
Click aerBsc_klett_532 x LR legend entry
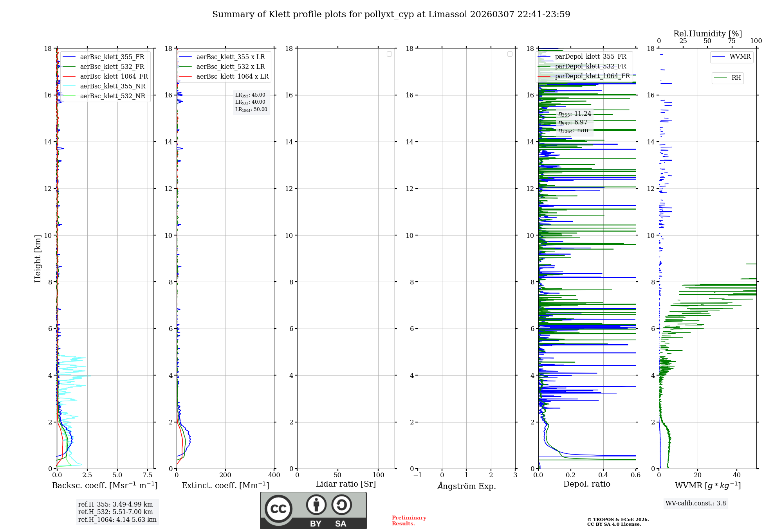[230, 67]
